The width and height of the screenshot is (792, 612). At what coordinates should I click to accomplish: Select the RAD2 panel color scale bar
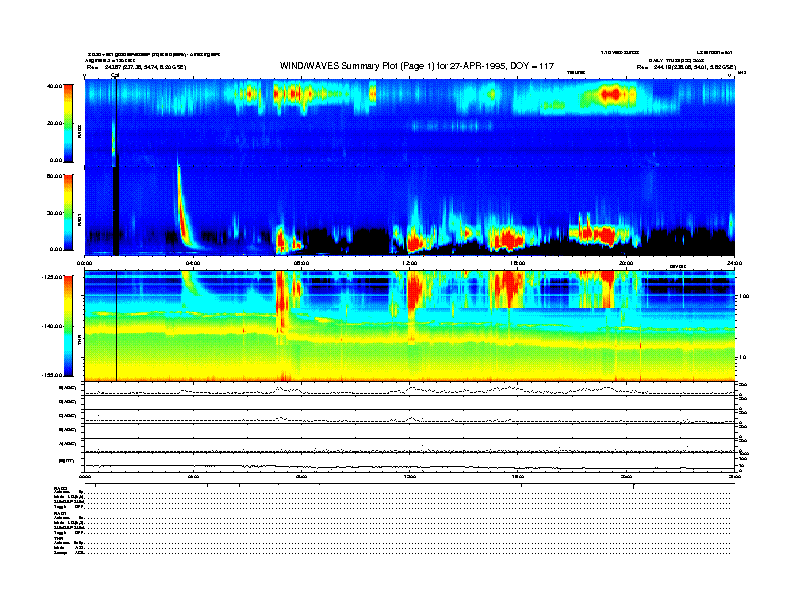[x=68, y=123]
